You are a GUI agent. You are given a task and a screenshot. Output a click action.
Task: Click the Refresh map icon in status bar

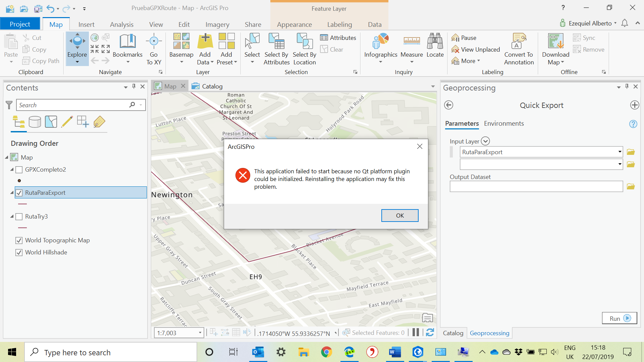(x=430, y=333)
